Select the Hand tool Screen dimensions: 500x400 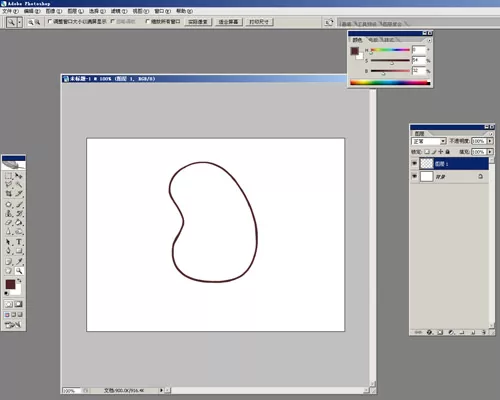[x=8, y=271]
